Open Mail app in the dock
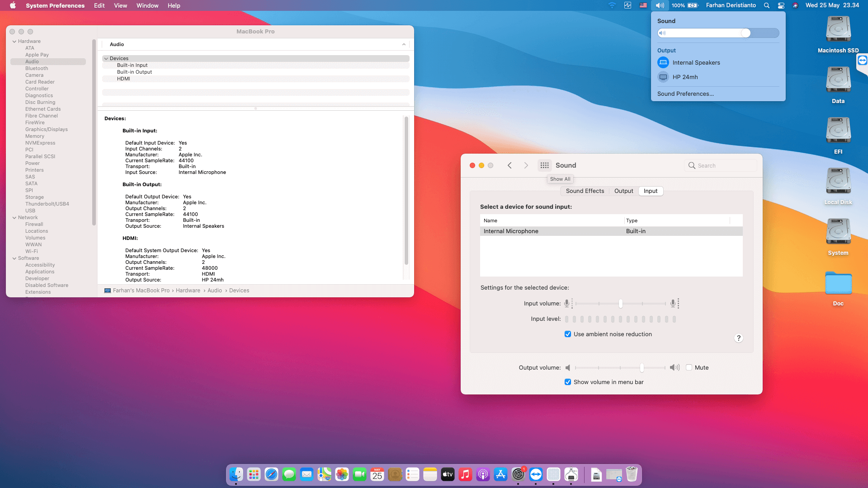 point(307,474)
